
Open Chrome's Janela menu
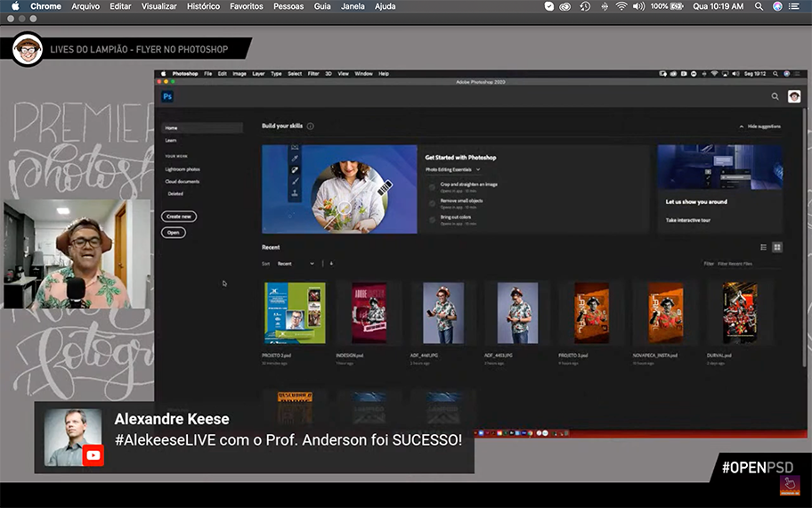[353, 6]
